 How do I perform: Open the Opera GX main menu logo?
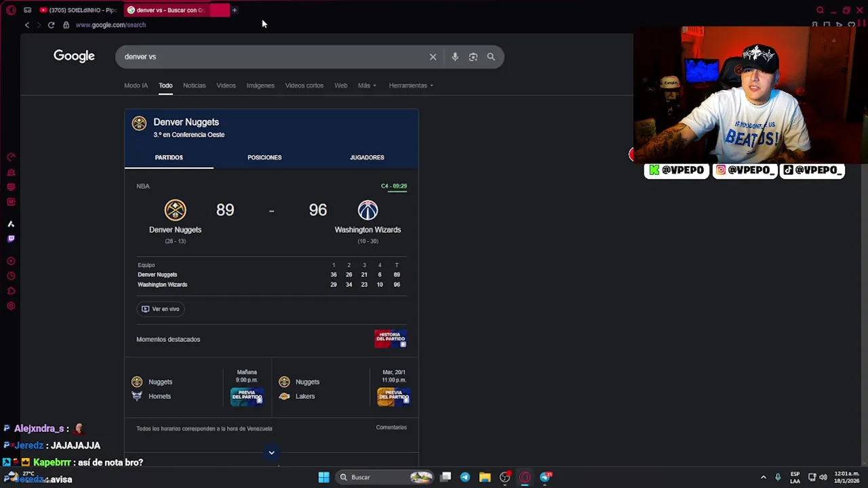coord(11,10)
